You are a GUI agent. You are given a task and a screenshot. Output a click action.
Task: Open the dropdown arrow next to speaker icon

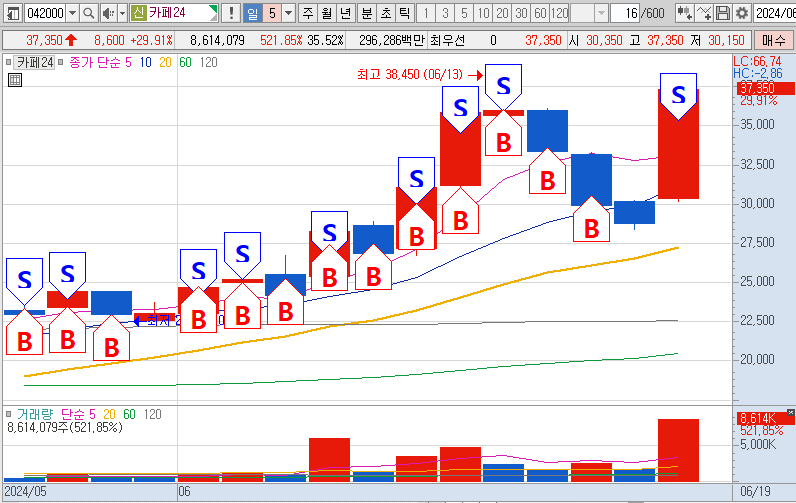pos(122,13)
